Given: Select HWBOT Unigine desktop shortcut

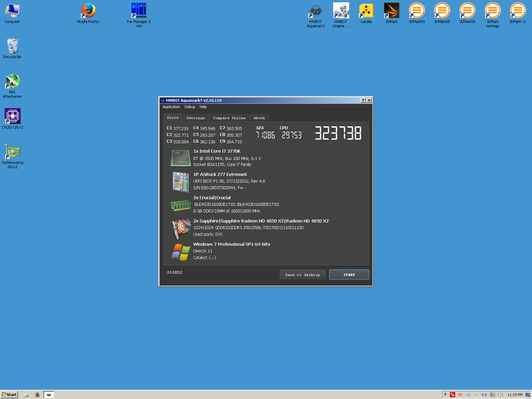Looking at the screenshot, I should tap(341, 15).
